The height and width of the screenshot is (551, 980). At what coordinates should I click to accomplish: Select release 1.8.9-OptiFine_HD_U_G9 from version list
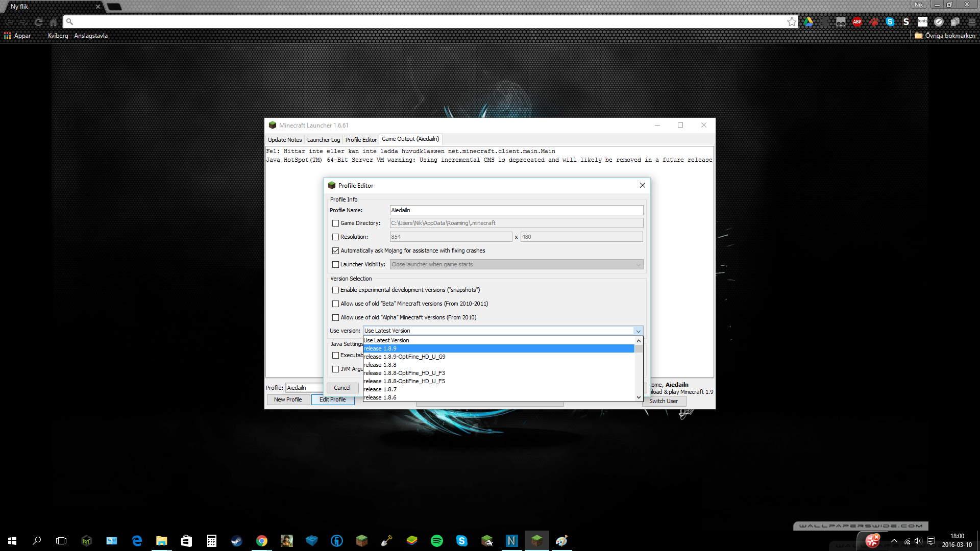pos(404,357)
